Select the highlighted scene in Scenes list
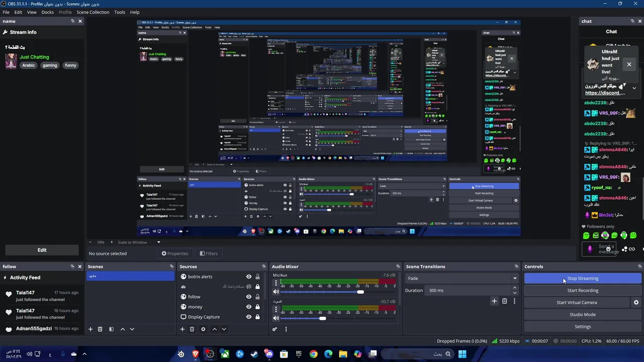Screen dimensions: 644x362 tap(131, 276)
